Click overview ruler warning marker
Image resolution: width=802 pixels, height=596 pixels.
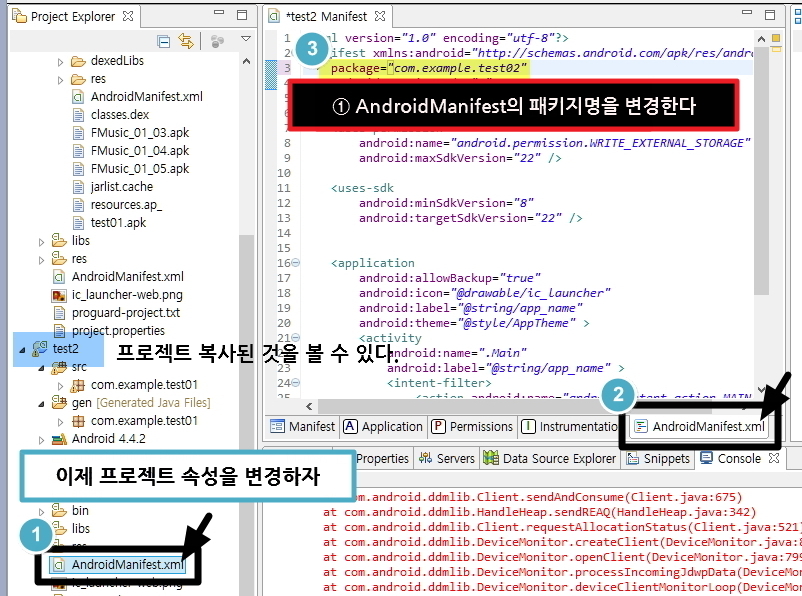(776, 50)
